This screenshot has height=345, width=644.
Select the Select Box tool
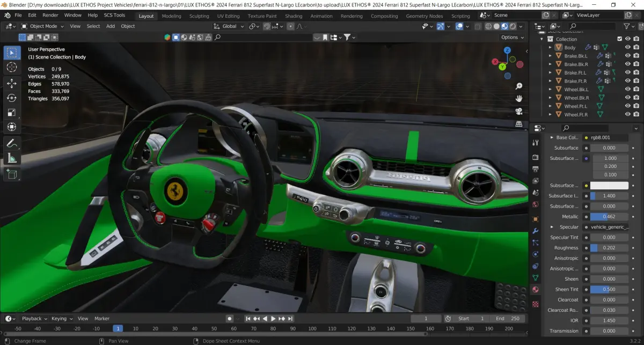coord(12,53)
